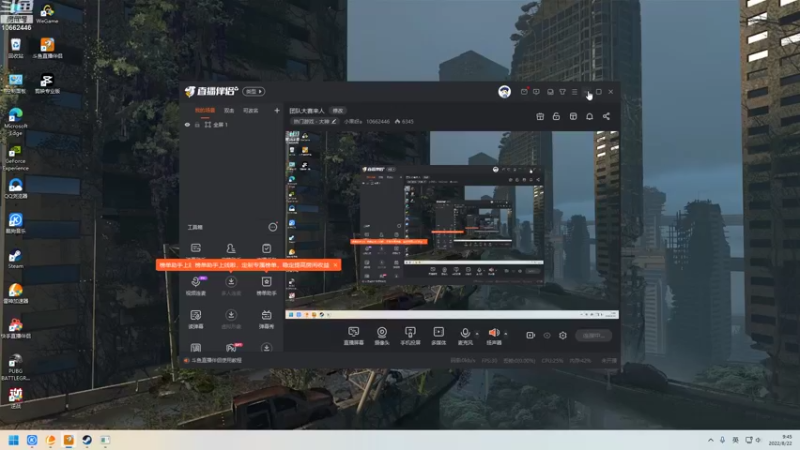800x450 pixels.
Task: Switch to the second scene tab
Action: tap(229, 111)
